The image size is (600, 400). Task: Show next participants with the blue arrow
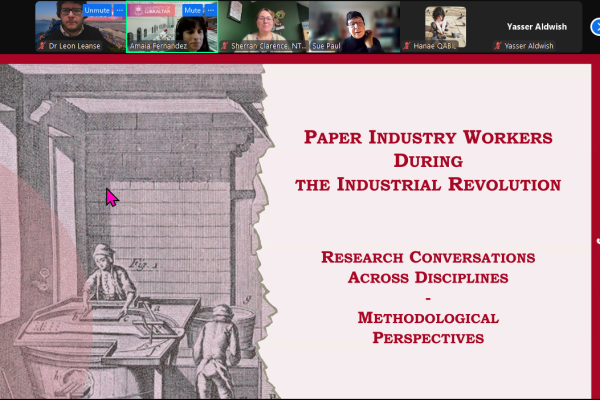[595, 27]
